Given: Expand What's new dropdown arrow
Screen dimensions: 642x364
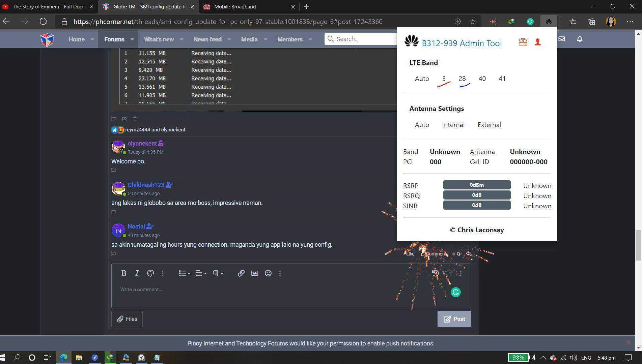Looking at the screenshot, I should [x=182, y=39].
